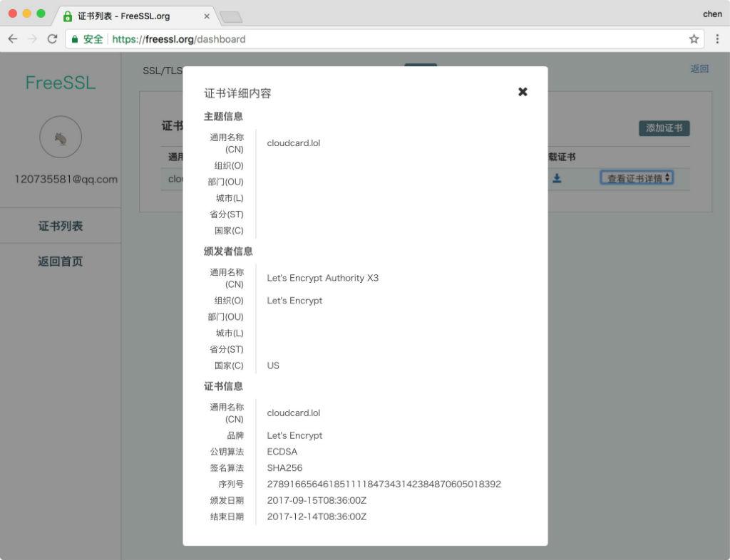Close the certificate details dialog
This screenshot has height=560, width=730.
(x=523, y=92)
